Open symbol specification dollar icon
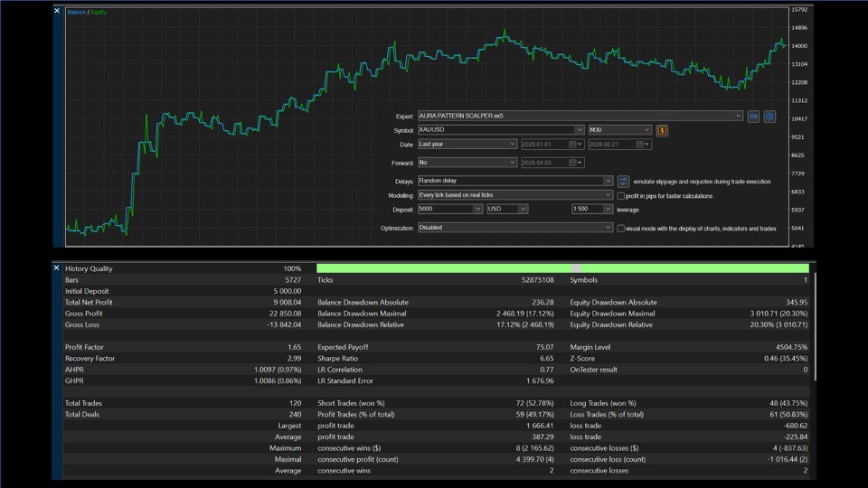Screen dimensions: 868x488 pos(662,130)
